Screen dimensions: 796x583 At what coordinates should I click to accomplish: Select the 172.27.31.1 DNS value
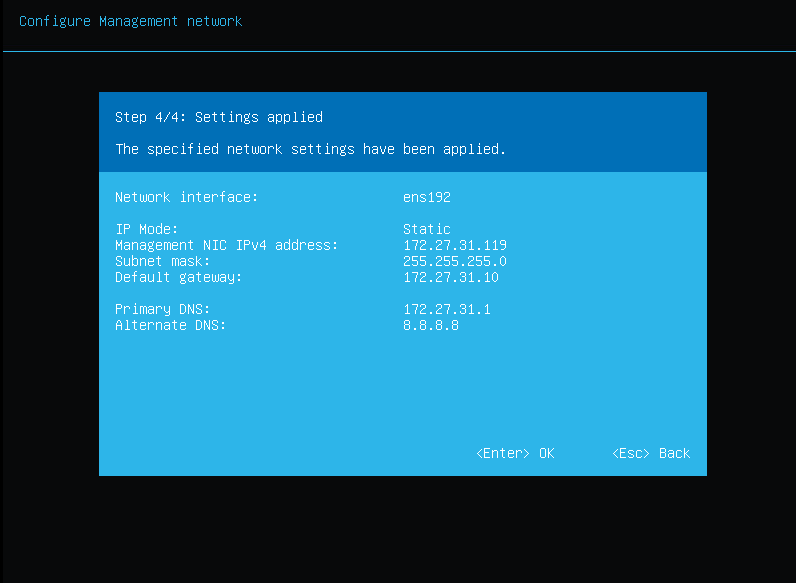[x=447, y=309]
